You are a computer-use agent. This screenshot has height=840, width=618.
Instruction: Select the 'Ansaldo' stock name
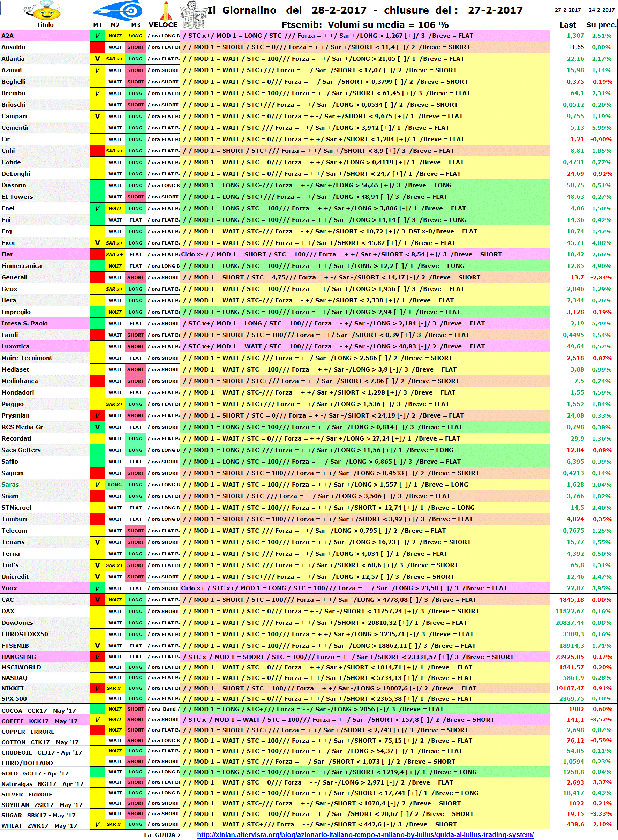(14, 47)
